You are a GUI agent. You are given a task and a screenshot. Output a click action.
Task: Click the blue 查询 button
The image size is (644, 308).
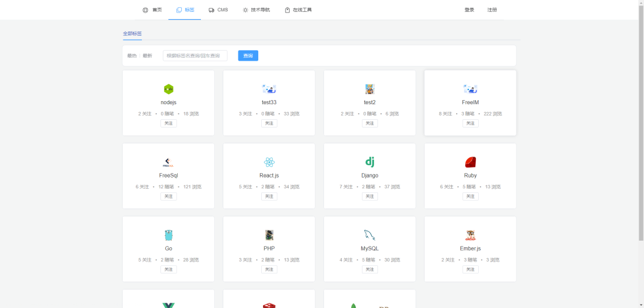point(247,56)
